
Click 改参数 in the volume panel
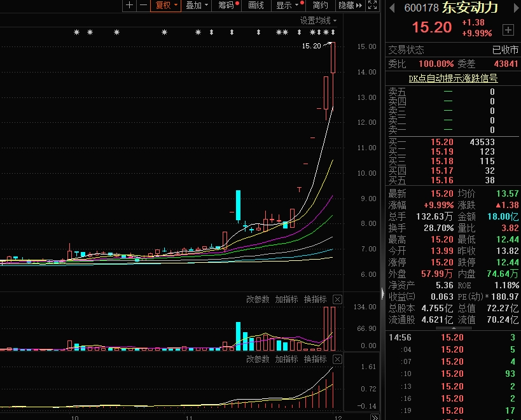click(x=258, y=299)
